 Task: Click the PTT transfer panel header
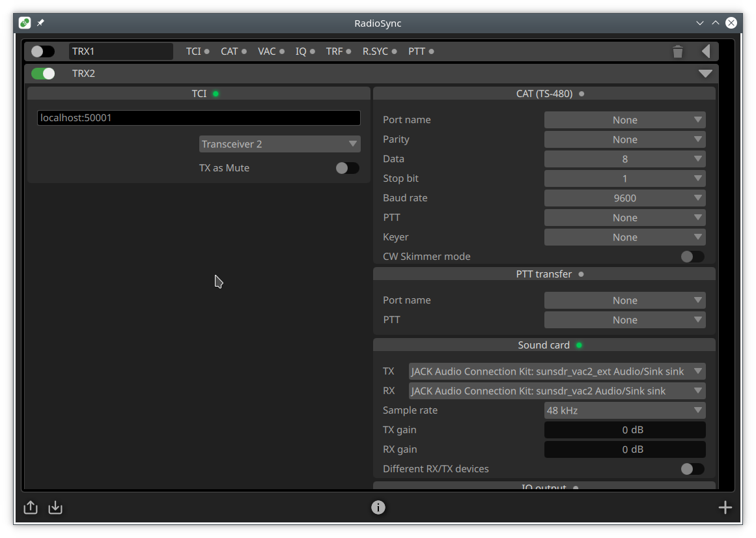pyautogui.click(x=544, y=274)
